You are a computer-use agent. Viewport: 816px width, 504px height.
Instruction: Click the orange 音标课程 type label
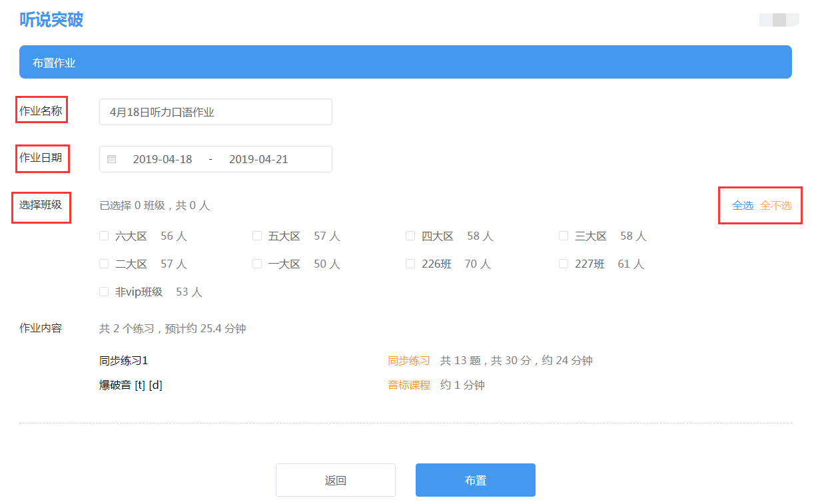[409, 385]
